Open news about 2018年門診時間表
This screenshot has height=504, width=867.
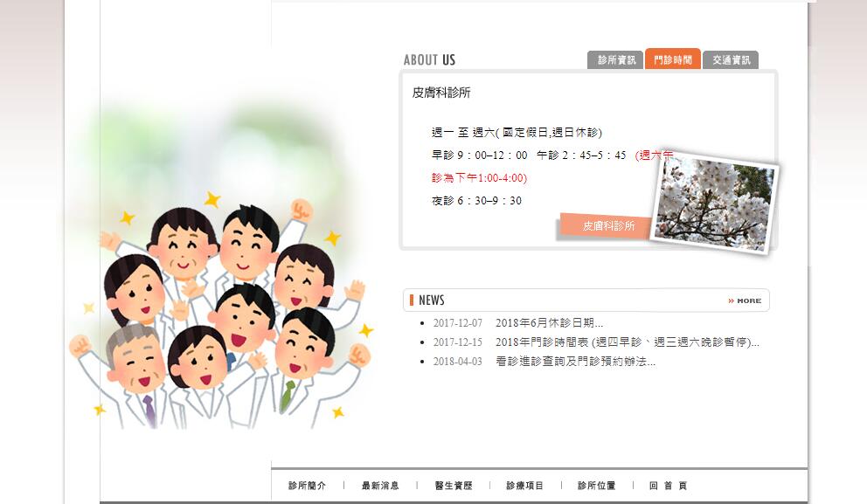tap(627, 342)
